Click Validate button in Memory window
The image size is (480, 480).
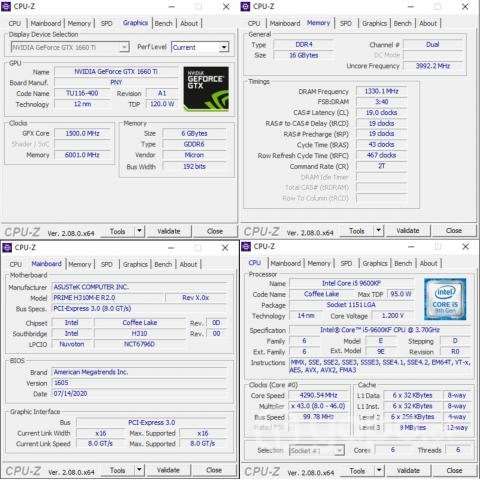pyautogui.click(x=408, y=230)
